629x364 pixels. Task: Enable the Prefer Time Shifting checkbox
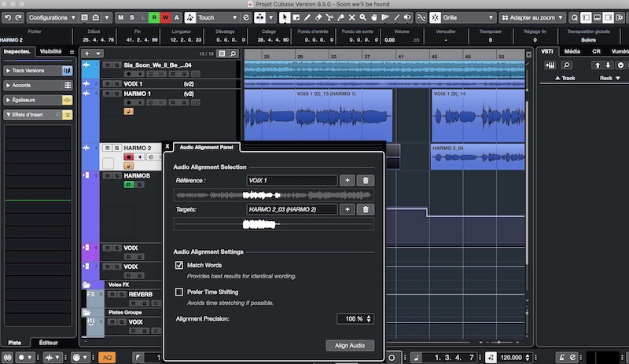(179, 292)
